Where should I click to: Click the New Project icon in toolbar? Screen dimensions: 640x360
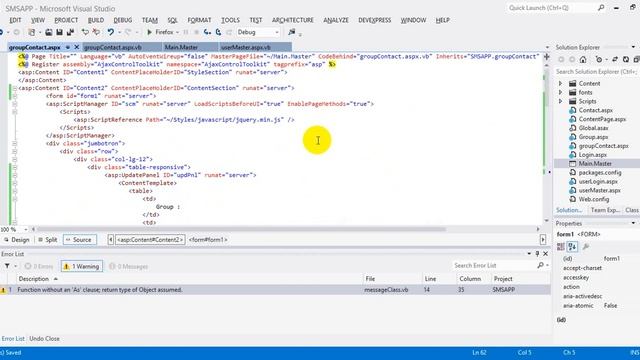click(31, 32)
